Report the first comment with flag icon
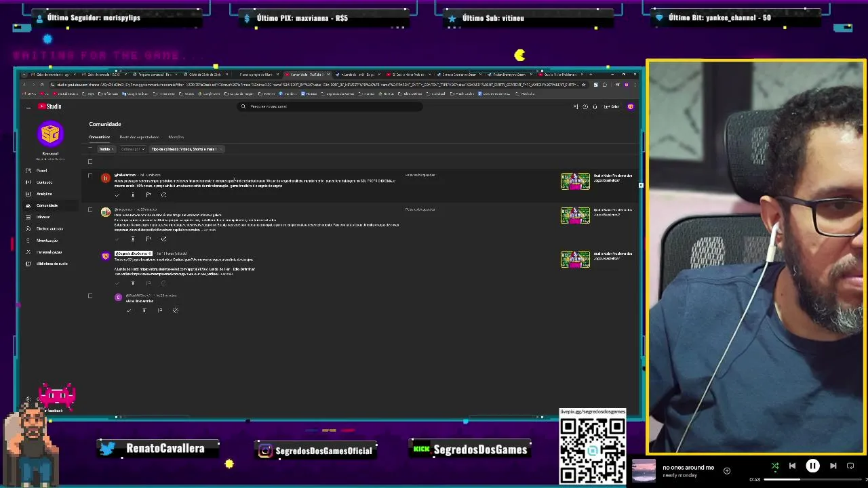This screenshot has height=488, width=868. [x=149, y=195]
